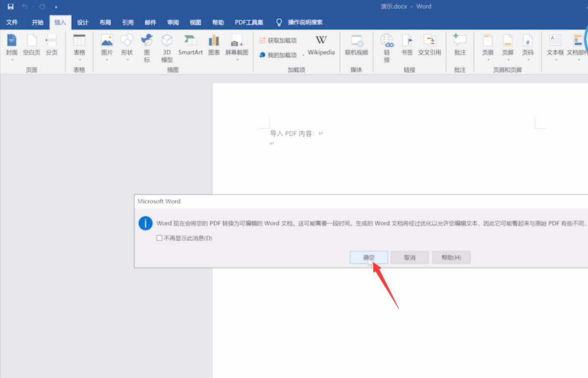Switch to the Help (帮助) tab
588x378 pixels.
coord(218,22)
